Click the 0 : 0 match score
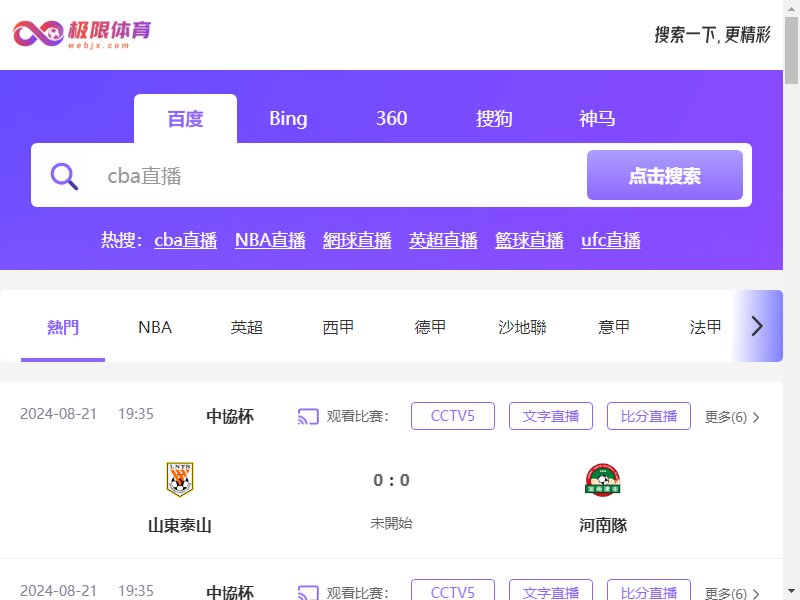 391,480
